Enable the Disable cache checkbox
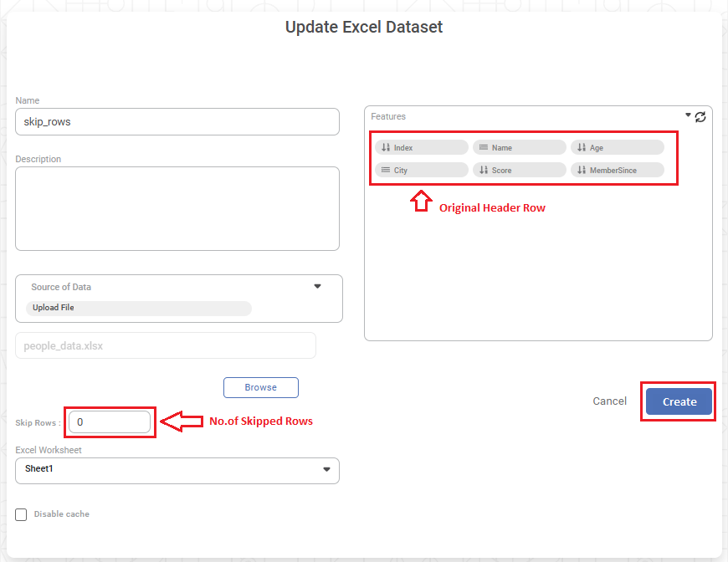This screenshot has height=562, width=728. [21, 514]
